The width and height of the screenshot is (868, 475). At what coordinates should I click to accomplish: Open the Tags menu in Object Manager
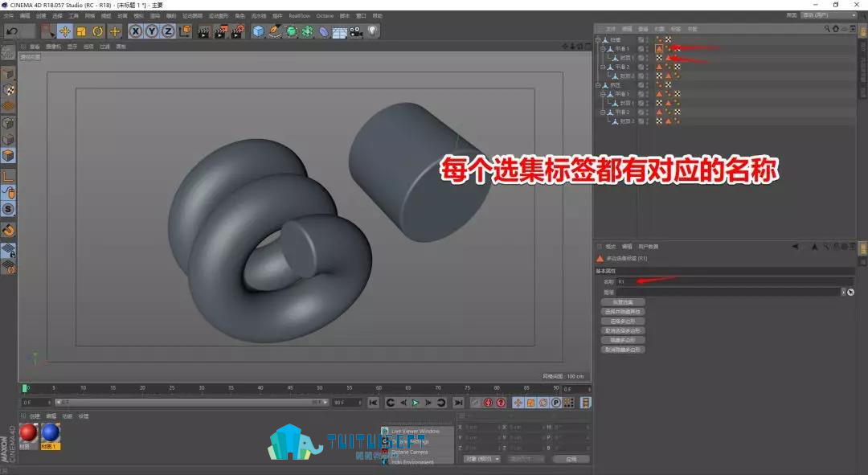pos(676,29)
